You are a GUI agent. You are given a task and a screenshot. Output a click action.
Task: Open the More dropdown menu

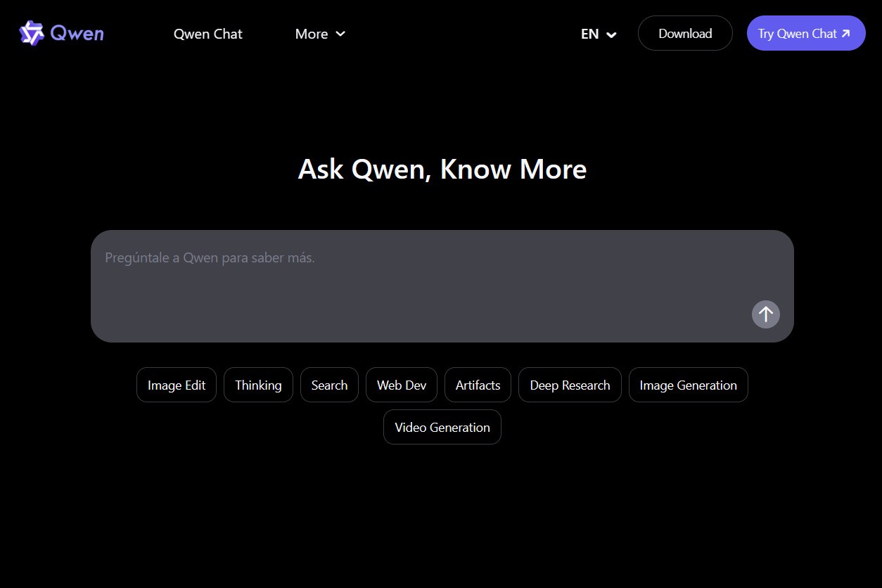(x=320, y=34)
